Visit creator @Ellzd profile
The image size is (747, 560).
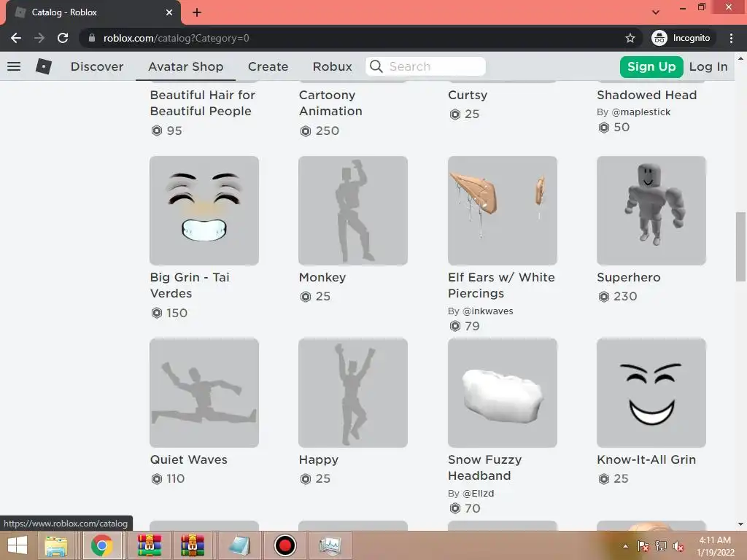click(478, 494)
